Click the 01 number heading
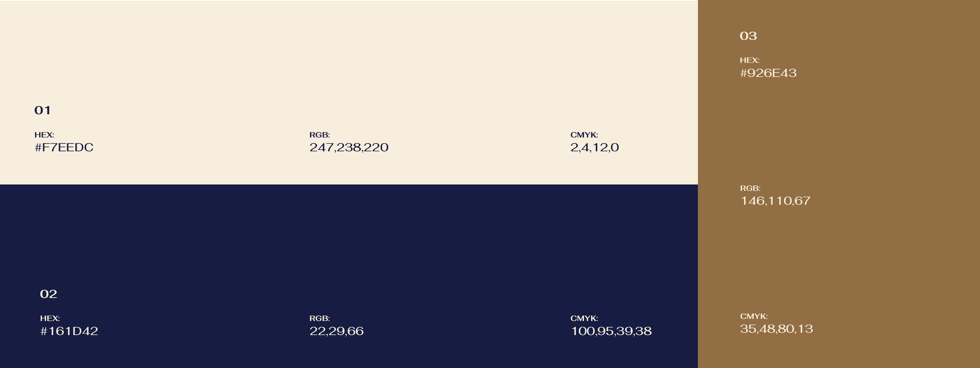The height and width of the screenshot is (368, 980). click(x=43, y=110)
